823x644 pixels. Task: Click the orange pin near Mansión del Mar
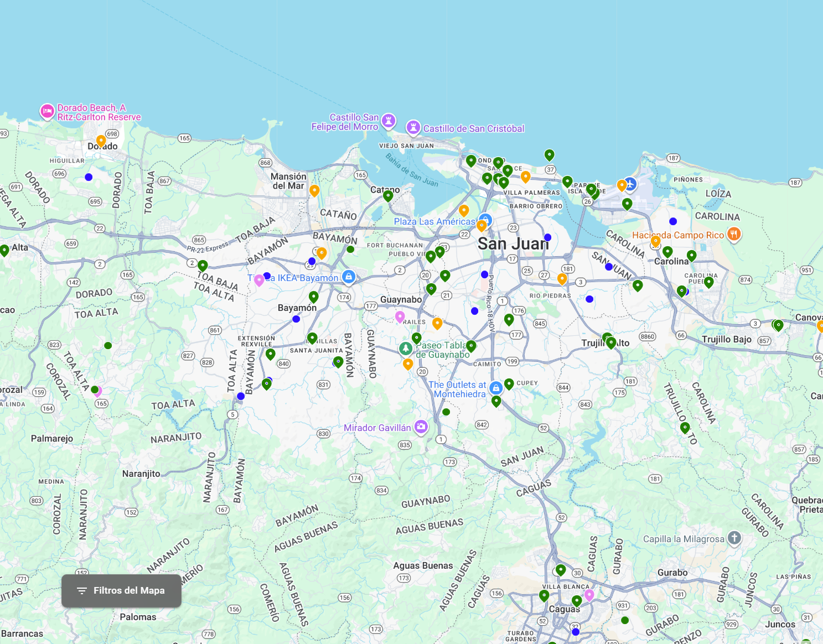[314, 190]
